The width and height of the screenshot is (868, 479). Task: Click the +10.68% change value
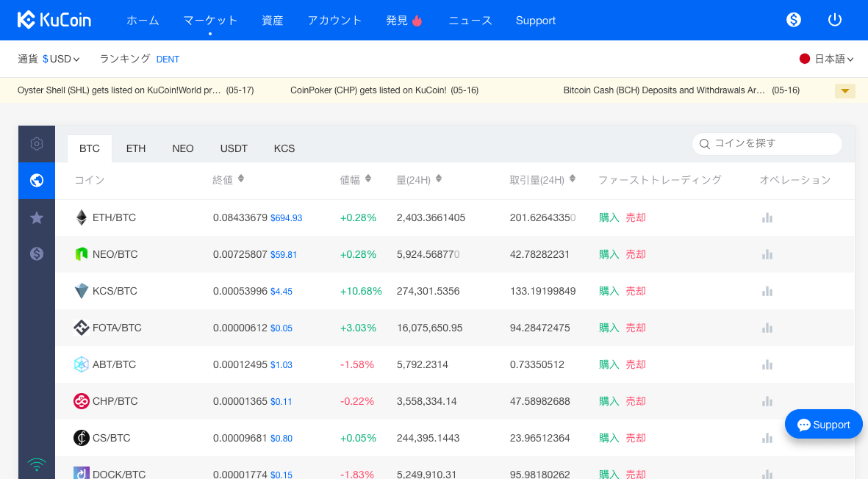tap(361, 291)
